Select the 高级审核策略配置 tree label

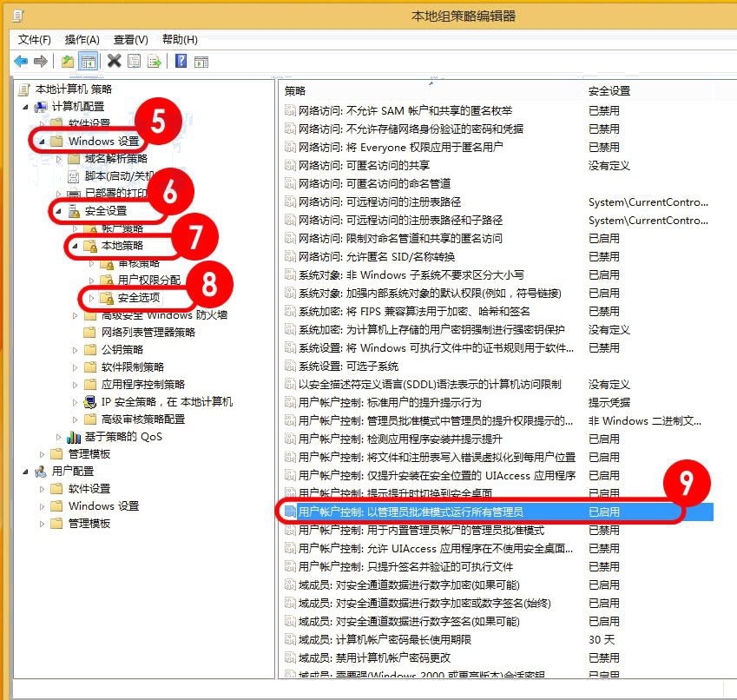coord(143,419)
